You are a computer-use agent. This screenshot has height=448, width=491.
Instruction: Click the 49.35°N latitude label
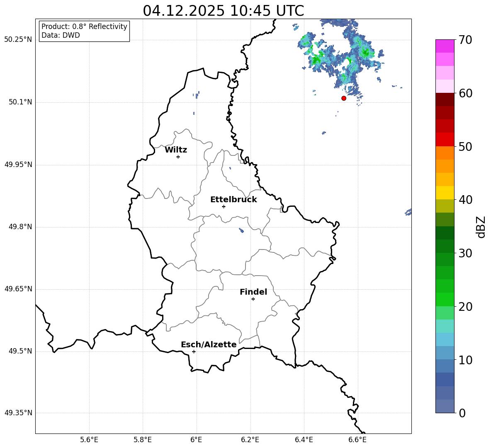(18, 413)
